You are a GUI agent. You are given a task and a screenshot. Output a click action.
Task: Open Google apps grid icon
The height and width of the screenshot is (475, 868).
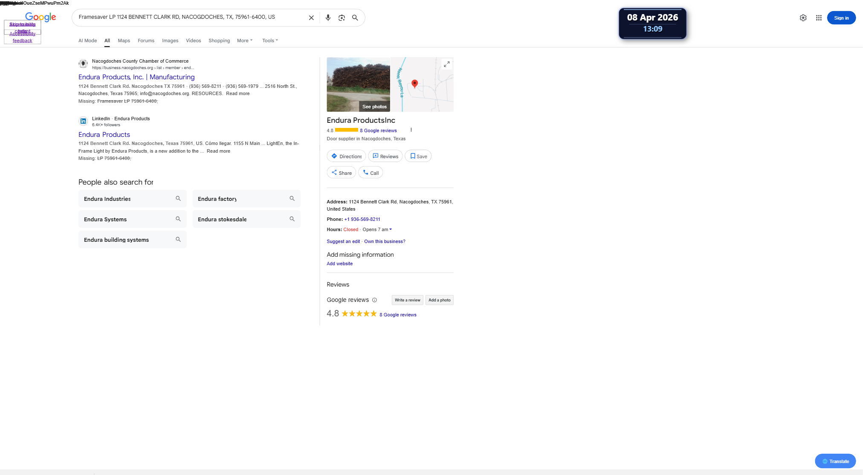819,18
